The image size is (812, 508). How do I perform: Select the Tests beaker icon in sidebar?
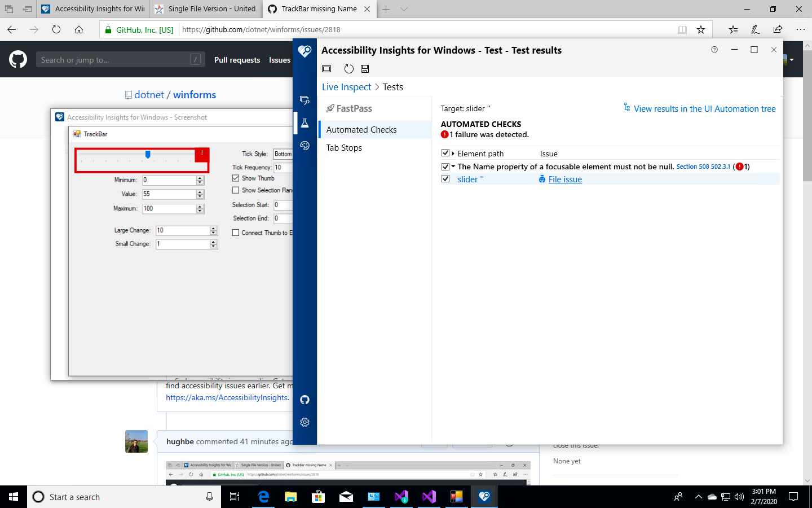click(x=304, y=122)
